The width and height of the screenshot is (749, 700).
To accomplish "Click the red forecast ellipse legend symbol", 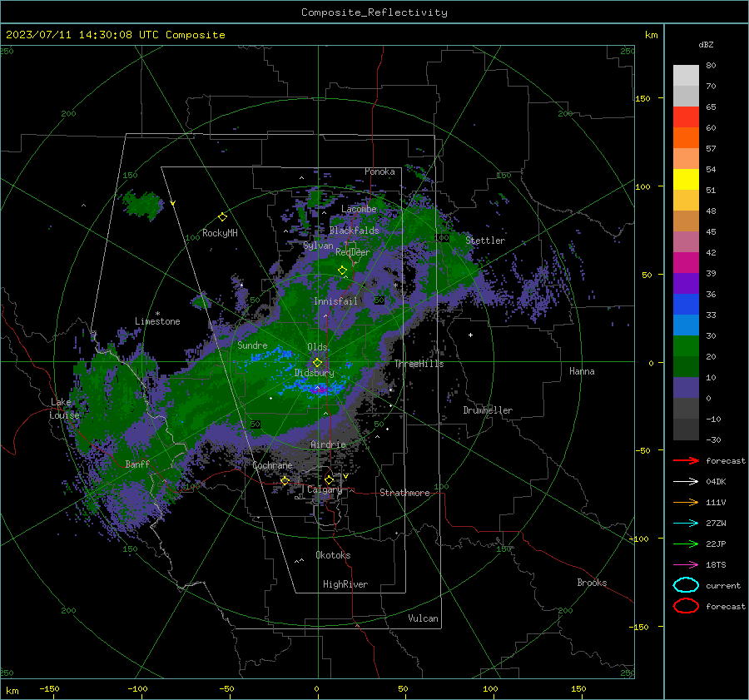I will click(686, 606).
